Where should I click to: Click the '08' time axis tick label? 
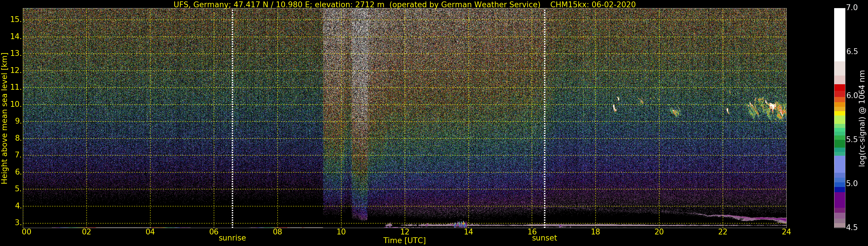277,232
